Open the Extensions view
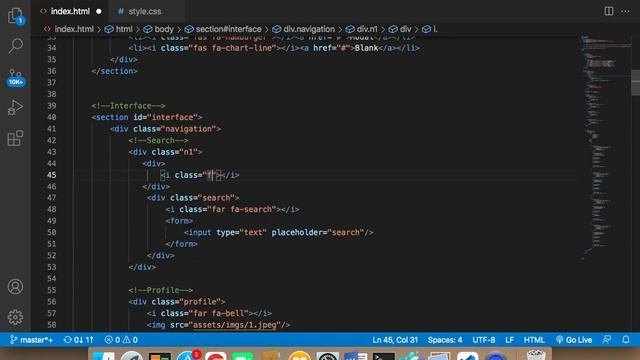640x360 pixels. (x=16, y=138)
